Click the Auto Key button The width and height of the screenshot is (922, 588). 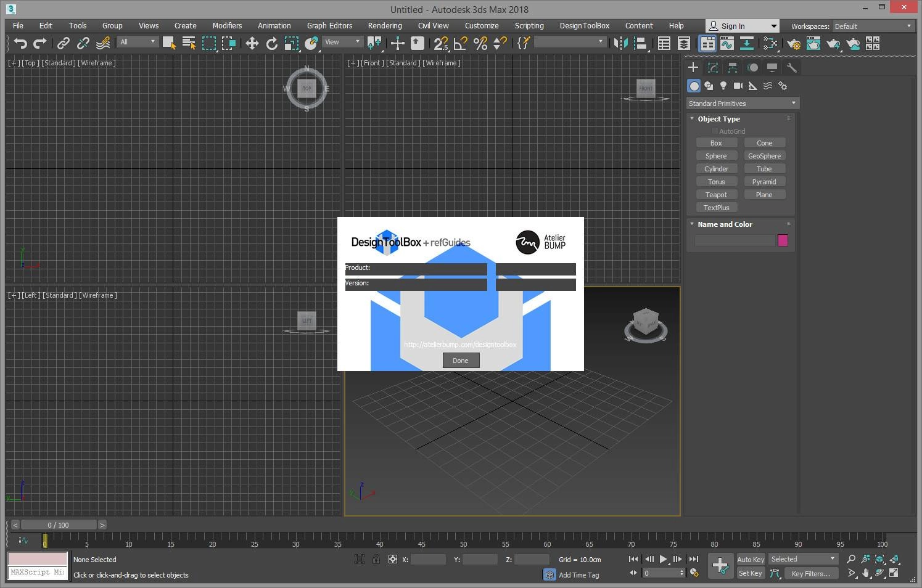751,560
